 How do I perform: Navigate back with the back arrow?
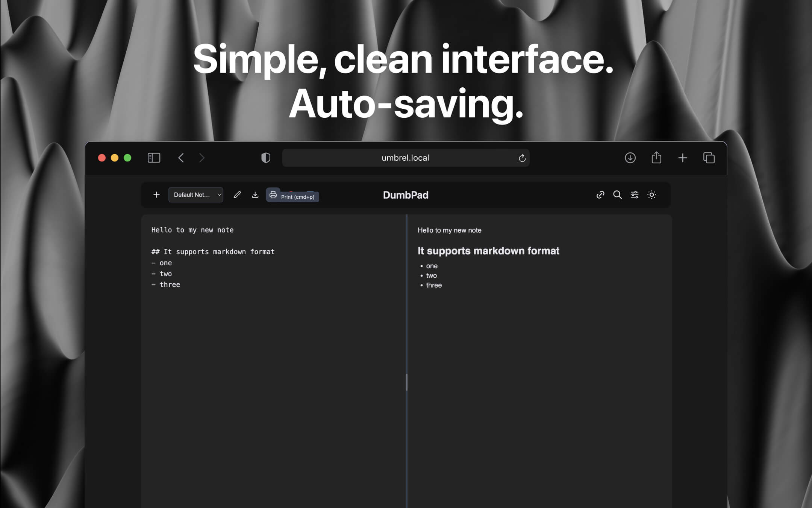click(181, 158)
